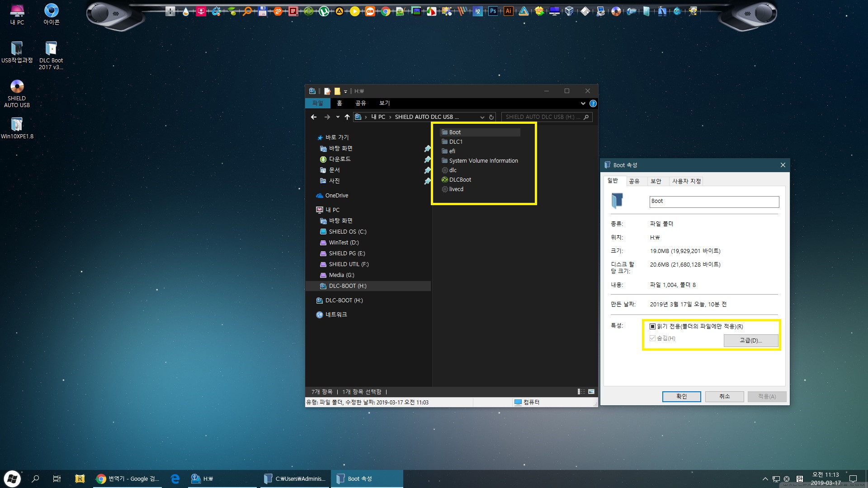
Task: Open the 파일 ribbon tab
Action: click(x=318, y=103)
